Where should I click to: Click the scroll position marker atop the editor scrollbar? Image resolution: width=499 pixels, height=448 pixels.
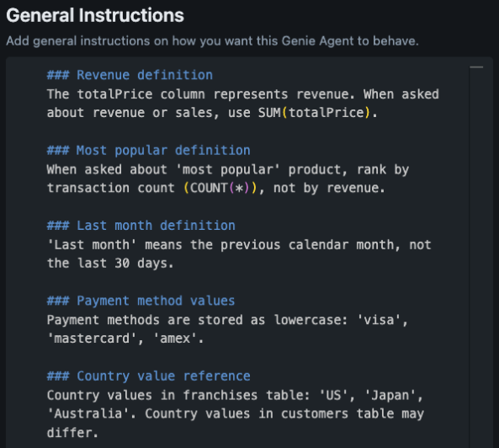point(476,67)
